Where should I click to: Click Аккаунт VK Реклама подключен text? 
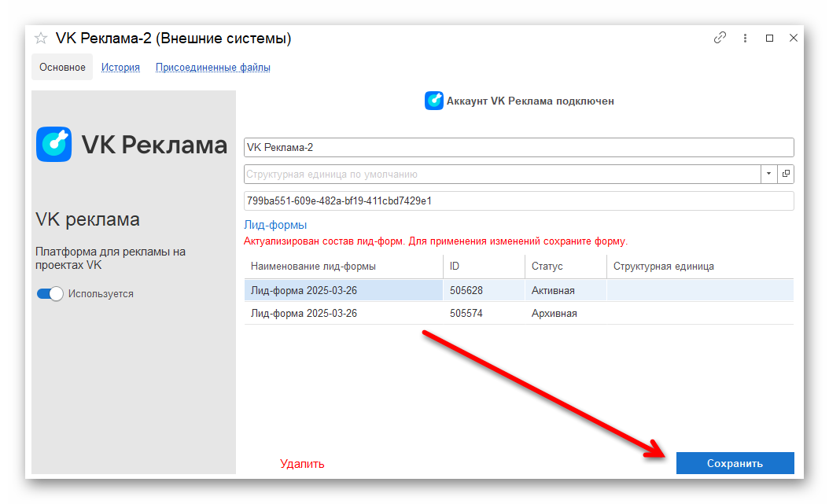point(530,101)
